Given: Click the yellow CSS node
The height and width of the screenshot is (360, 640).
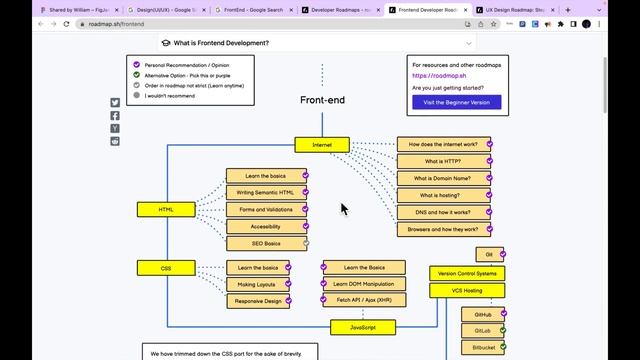Looking at the screenshot, I should tap(166, 268).
